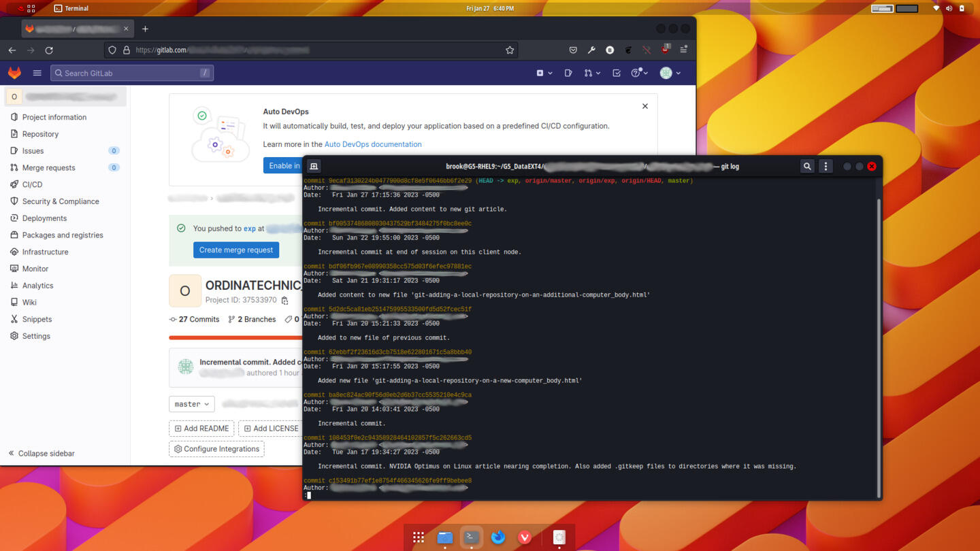
Task: Copy the project ID with clipboard icon
Action: [284, 301]
